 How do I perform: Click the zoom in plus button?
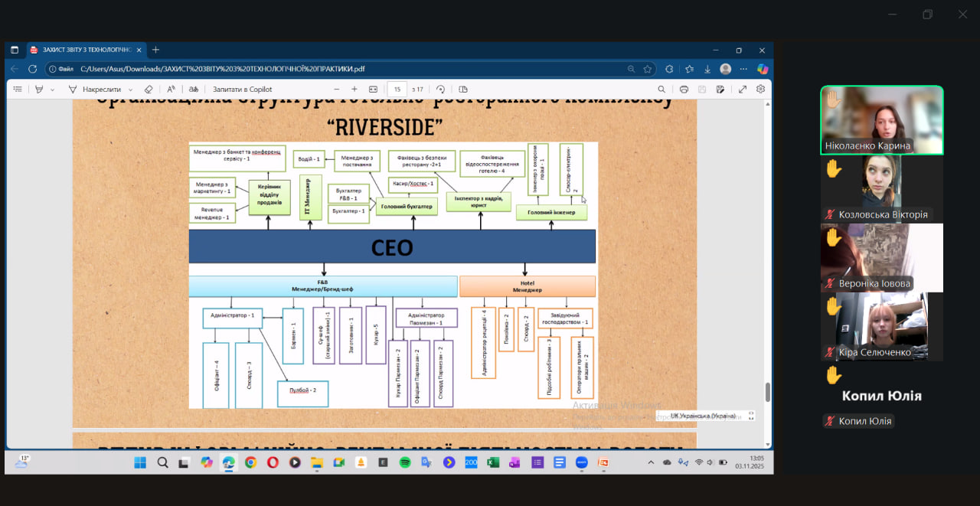point(354,90)
